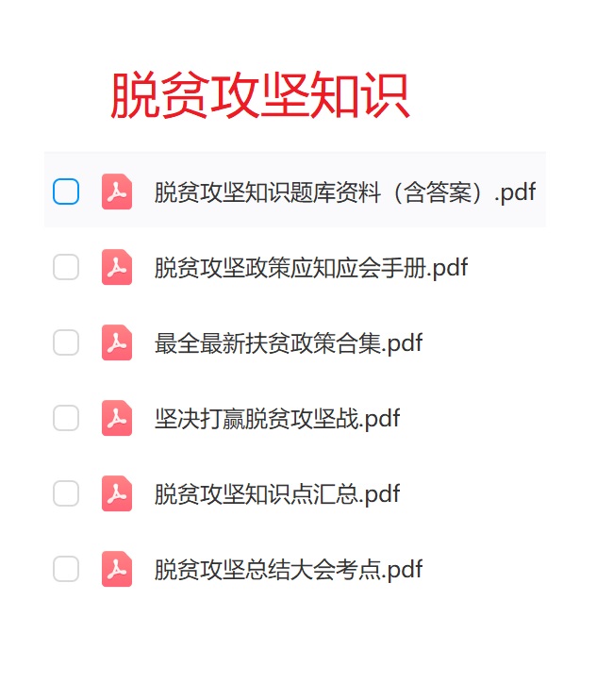
Task: Tick the checkbox for 脱贫攻坚政策应知应会手册.pdf
Action: [x=66, y=267]
